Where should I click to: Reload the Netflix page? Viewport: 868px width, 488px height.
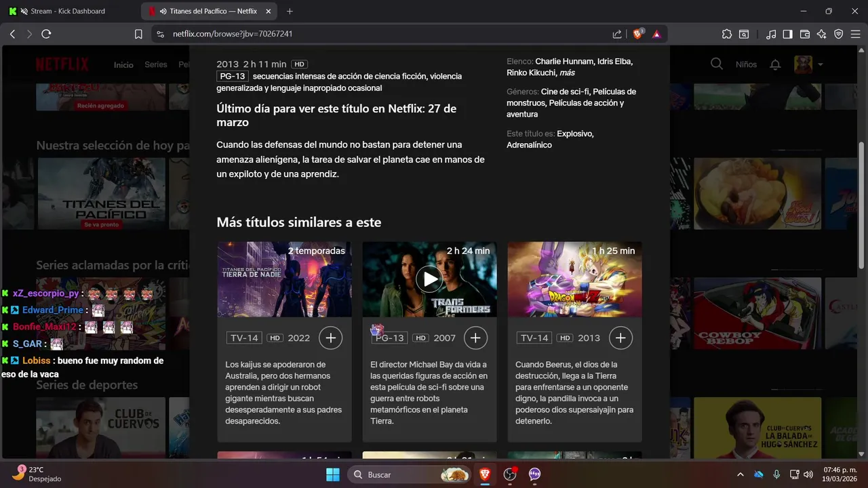point(46,34)
